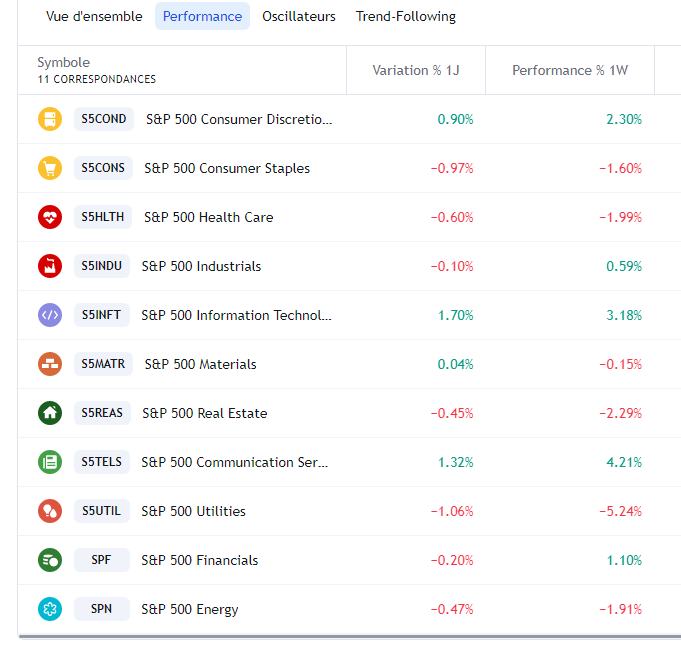The height and width of the screenshot is (657, 681).
Task: Click the Industrials factory icon
Action: 50,266
